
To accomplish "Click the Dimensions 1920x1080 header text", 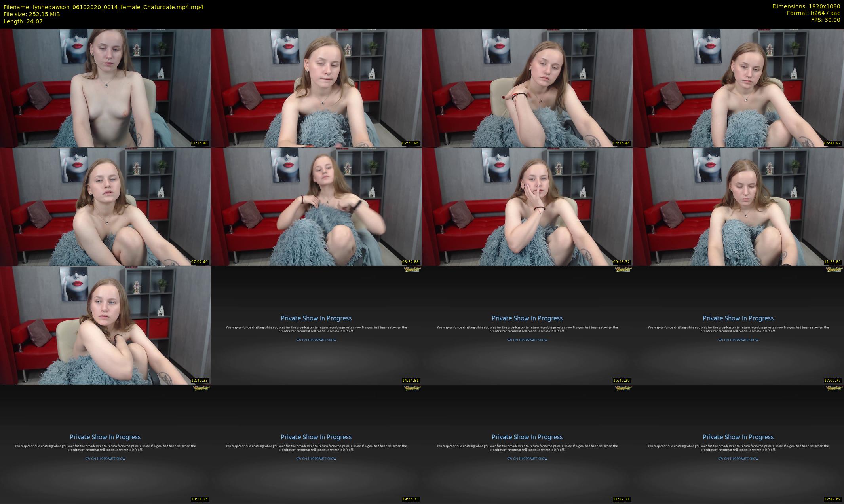I will (806, 6).
